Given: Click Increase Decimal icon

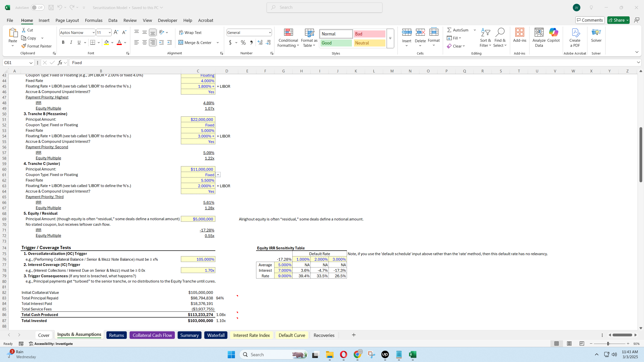Looking at the screenshot, I should [260, 42].
